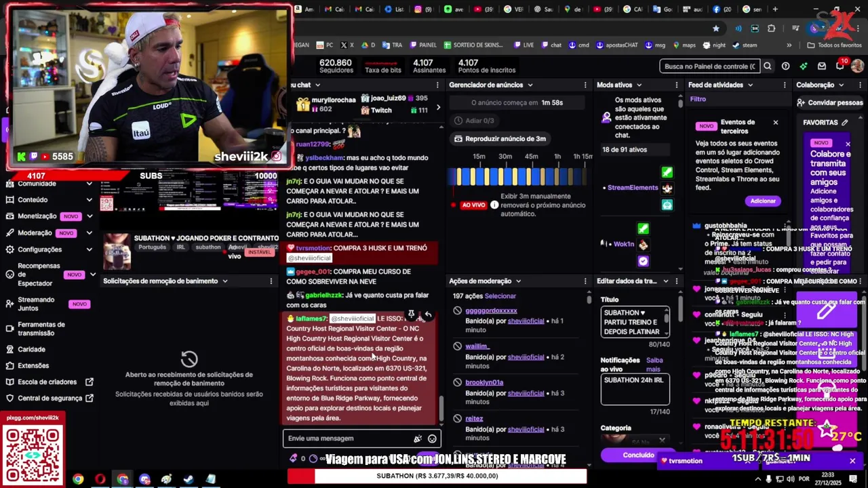The image size is (868, 488).
Task: Open the X bookmark
Action: click(347, 45)
